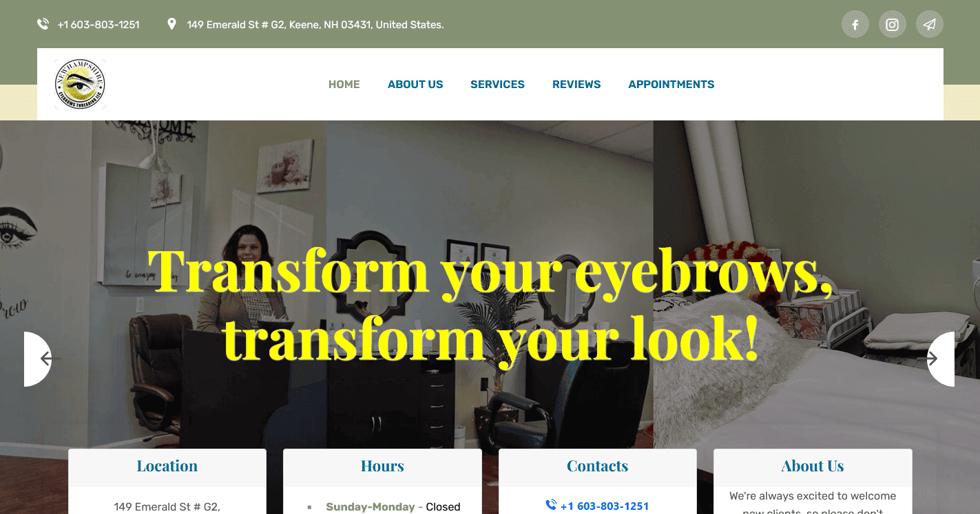Click the paper plane Telegram icon
The height and width of the screenshot is (514, 980).
point(930,25)
